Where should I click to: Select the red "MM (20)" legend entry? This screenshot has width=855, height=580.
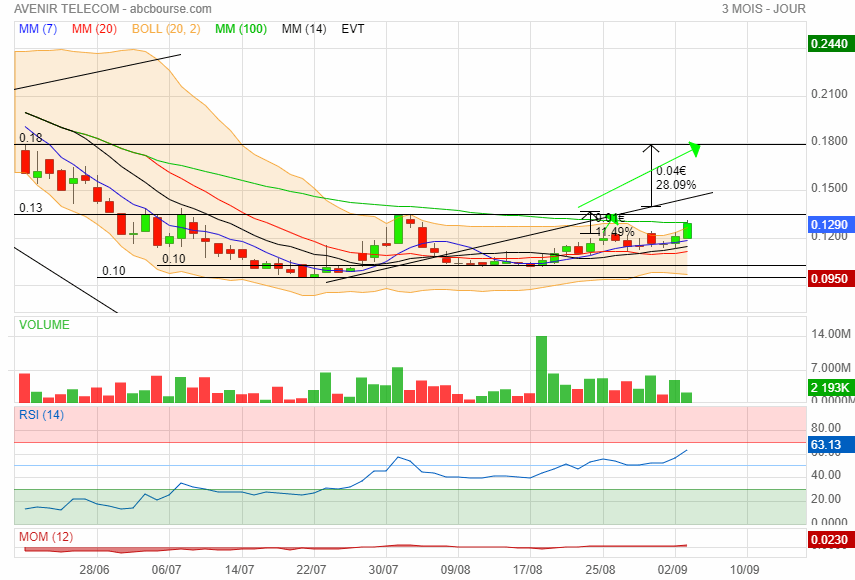(94, 29)
